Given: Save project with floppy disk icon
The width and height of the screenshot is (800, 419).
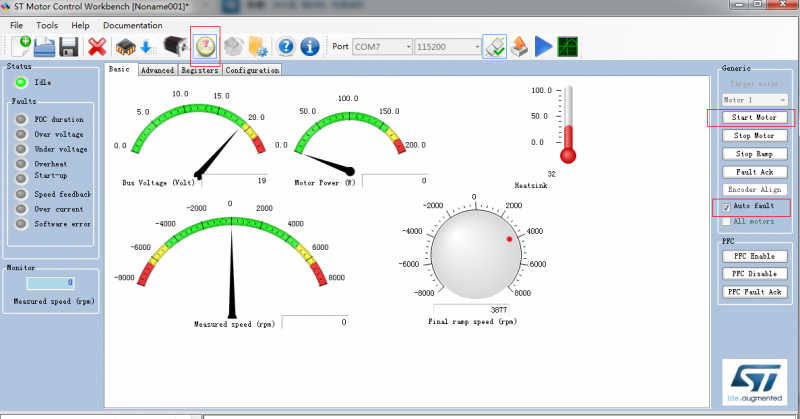Looking at the screenshot, I should 69,47.
